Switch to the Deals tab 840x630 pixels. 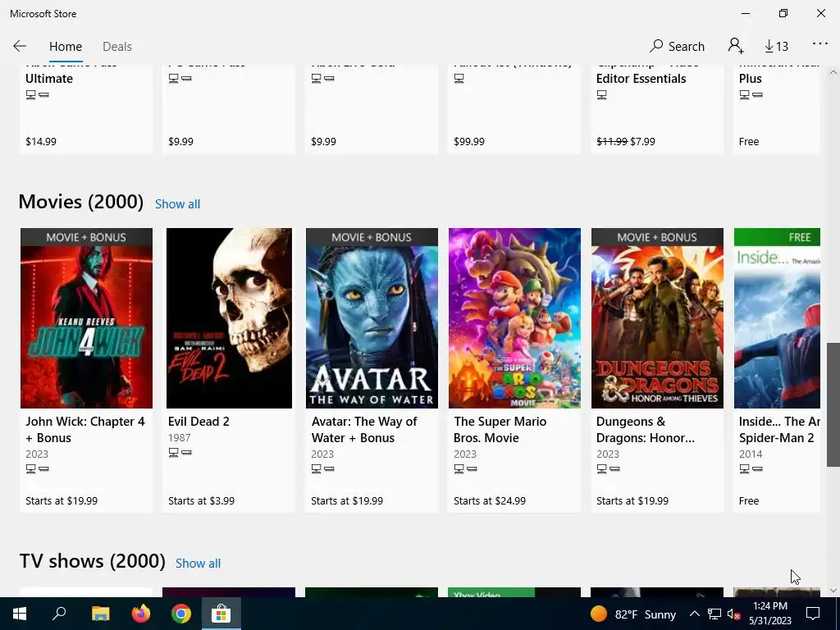pos(116,47)
